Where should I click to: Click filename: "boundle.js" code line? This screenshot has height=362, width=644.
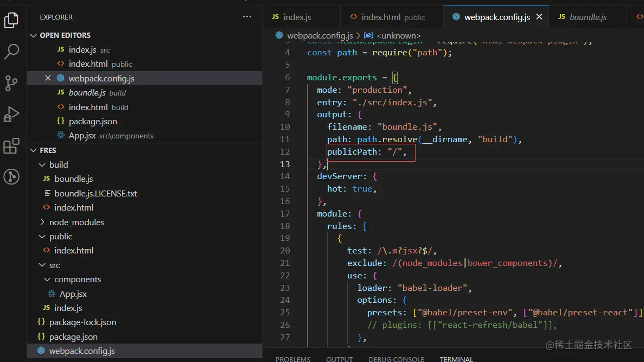pos(385,127)
